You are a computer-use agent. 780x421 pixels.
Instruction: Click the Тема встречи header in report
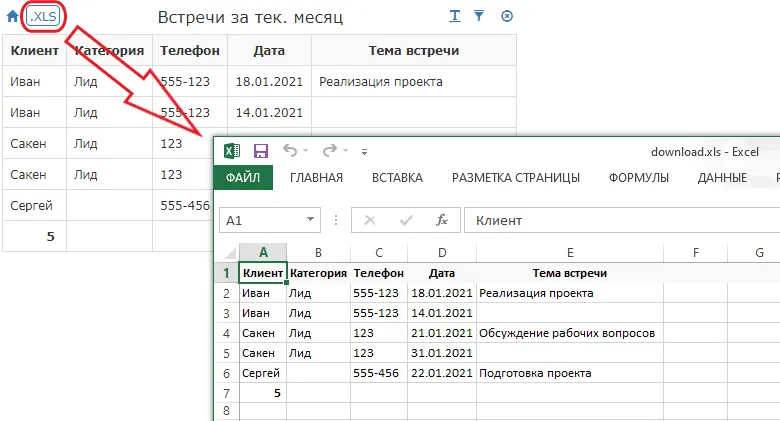tap(414, 50)
